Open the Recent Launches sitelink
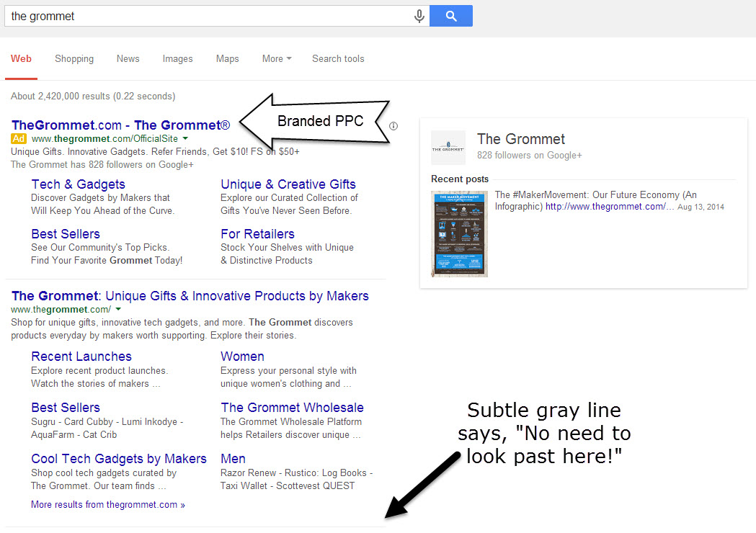This screenshot has height=533, width=756. (x=81, y=357)
